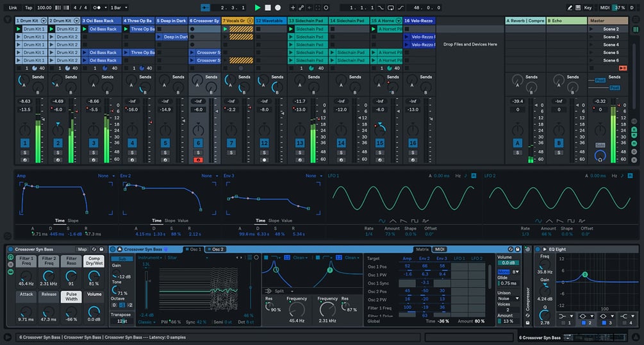The height and width of the screenshot is (345, 644).
Task: Select the Slope tab under Amp envelope
Action: click(73, 221)
